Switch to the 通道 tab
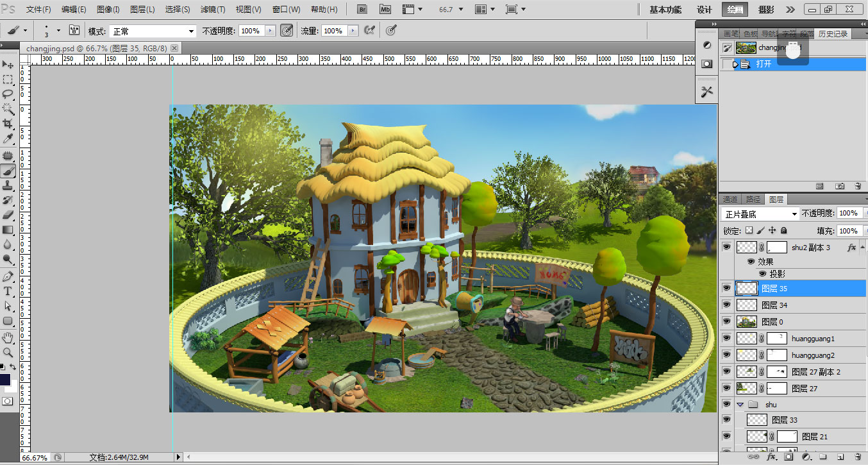The image size is (868, 465). (730, 199)
